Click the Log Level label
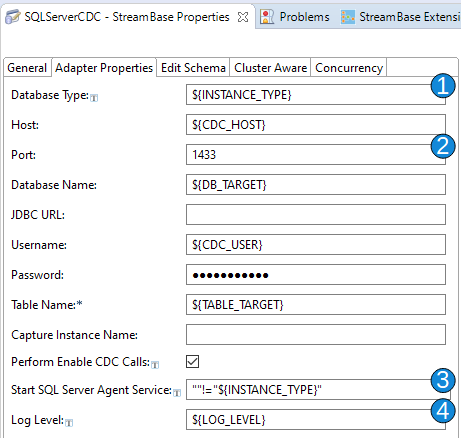The image size is (461, 438). point(37,420)
